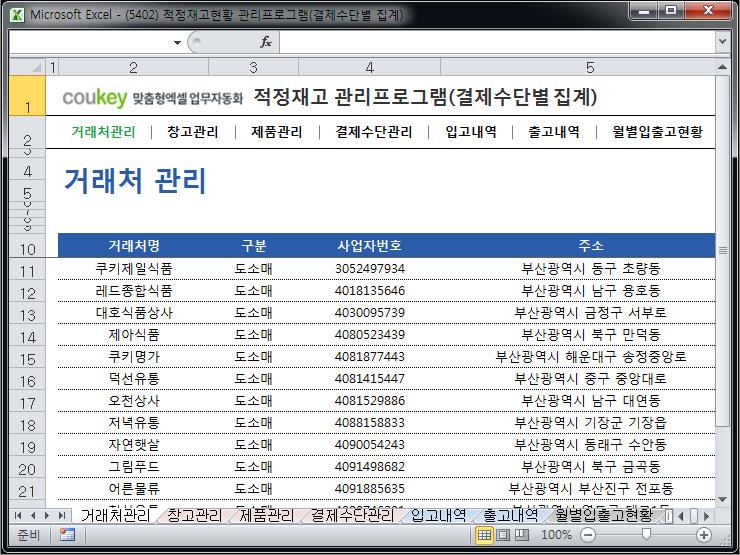Click the 100% zoom level

tap(556, 535)
